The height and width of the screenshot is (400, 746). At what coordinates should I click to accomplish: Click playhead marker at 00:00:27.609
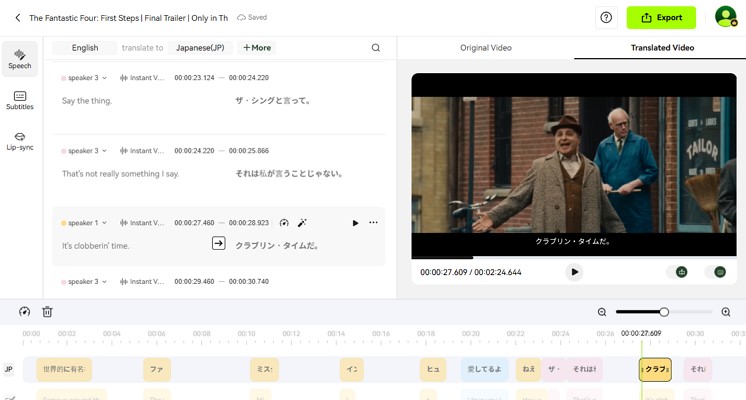641,333
